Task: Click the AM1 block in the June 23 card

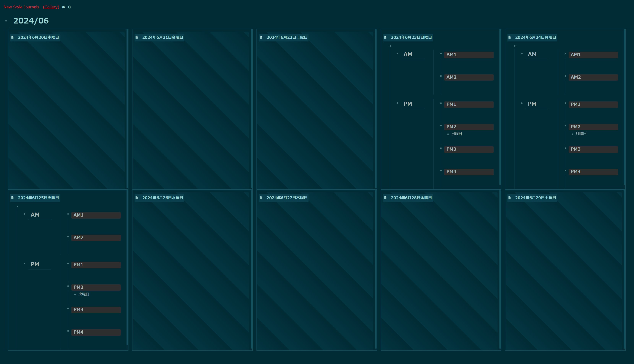Action: (x=469, y=55)
